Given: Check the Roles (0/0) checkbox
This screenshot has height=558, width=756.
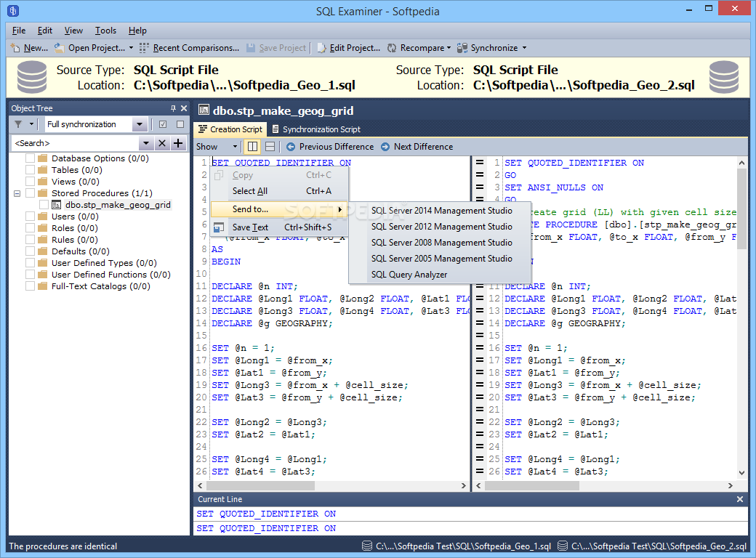Looking at the screenshot, I should coord(30,228).
